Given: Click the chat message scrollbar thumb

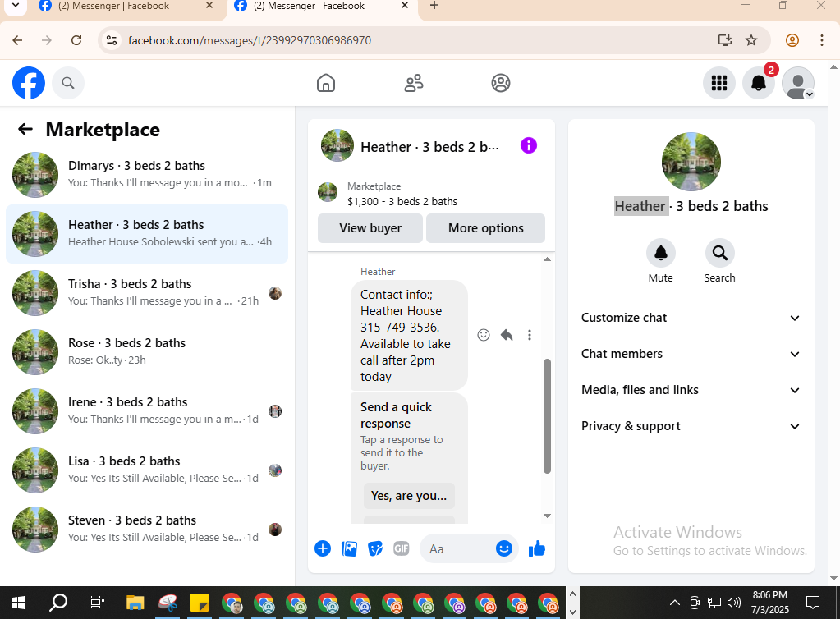Looking at the screenshot, I should click(547, 416).
